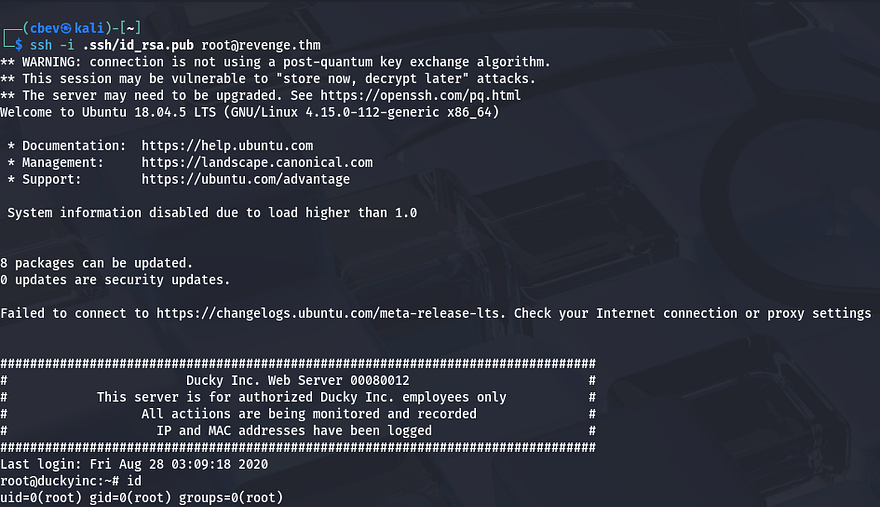
Task: Click the Welcome to Ubuntu 18.04.5 line
Action: [x=250, y=112]
